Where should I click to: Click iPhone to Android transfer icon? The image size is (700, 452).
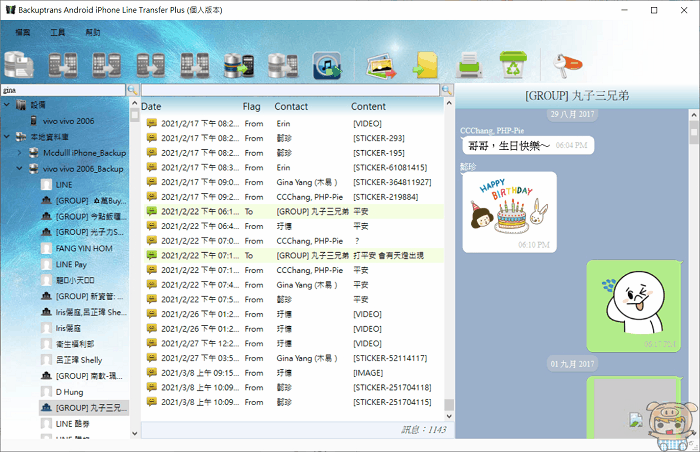(107, 65)
